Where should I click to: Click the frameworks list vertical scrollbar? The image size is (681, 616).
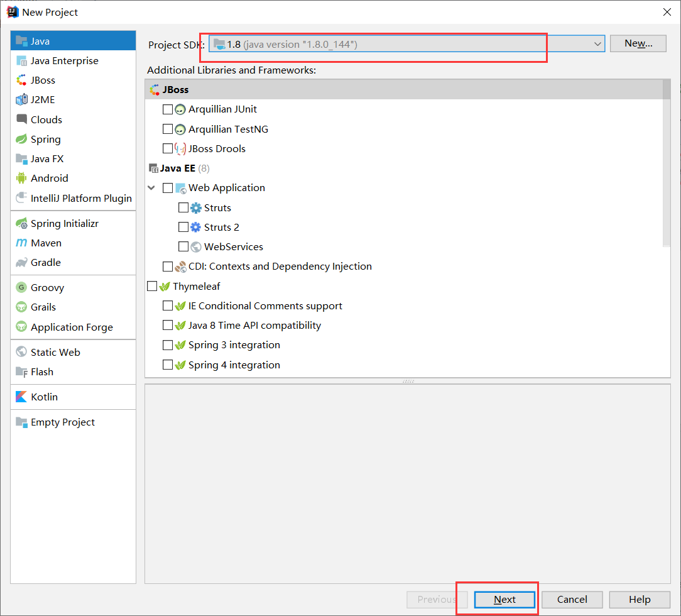coord(667,163)
